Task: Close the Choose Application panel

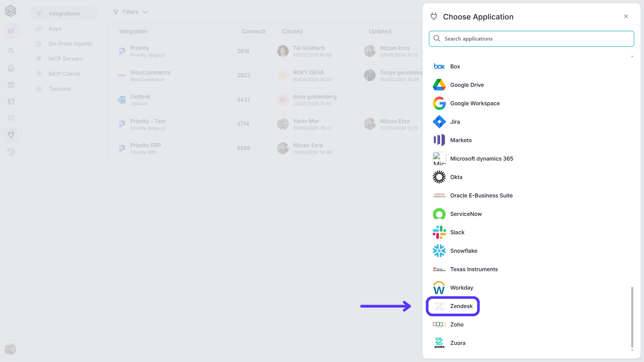Action: pyautogui.click(x=626, y=16)
